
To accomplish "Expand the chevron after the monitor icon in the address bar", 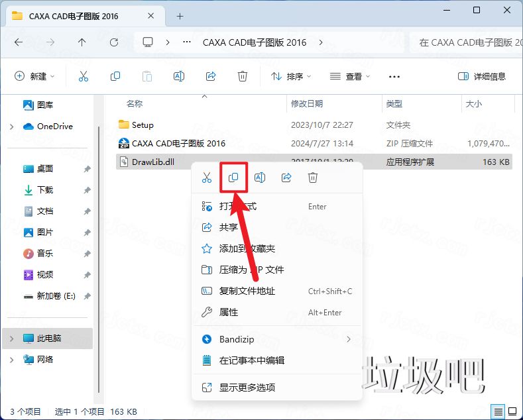I will pyautogui.click(x=168, y=42).
